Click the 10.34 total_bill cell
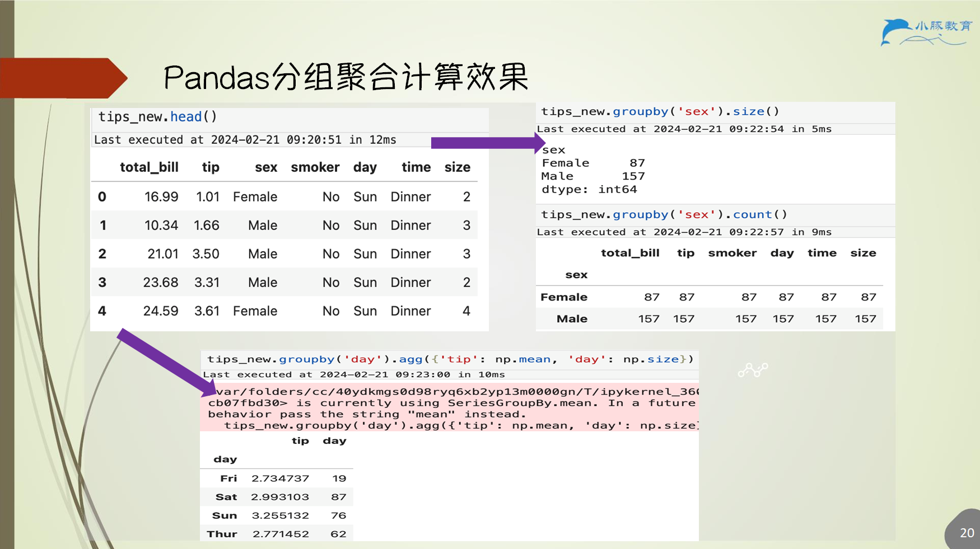 [161, 226]
